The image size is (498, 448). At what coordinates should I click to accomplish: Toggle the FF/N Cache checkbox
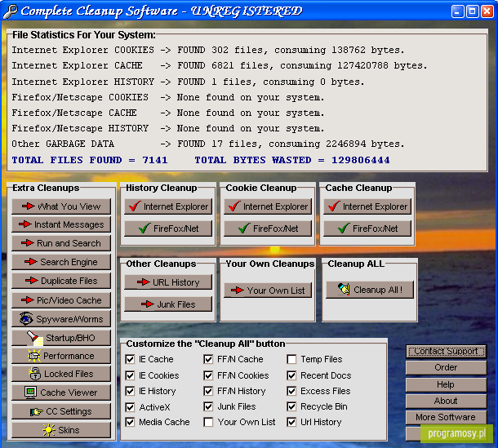pyautogui.click(x=208, y=359)
